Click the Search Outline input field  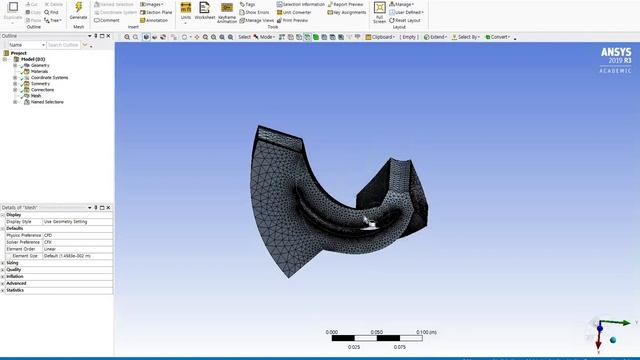pos(63,45)
